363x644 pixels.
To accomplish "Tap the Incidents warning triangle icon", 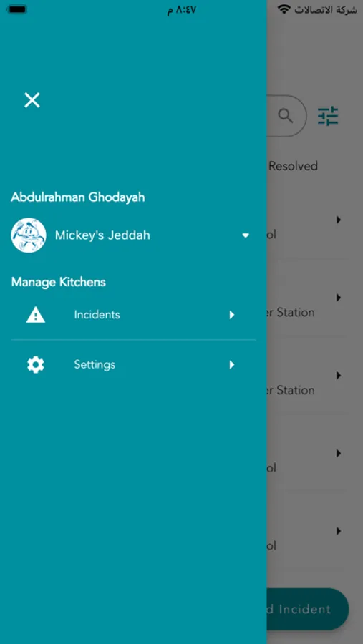I will (x=36, y=315).
